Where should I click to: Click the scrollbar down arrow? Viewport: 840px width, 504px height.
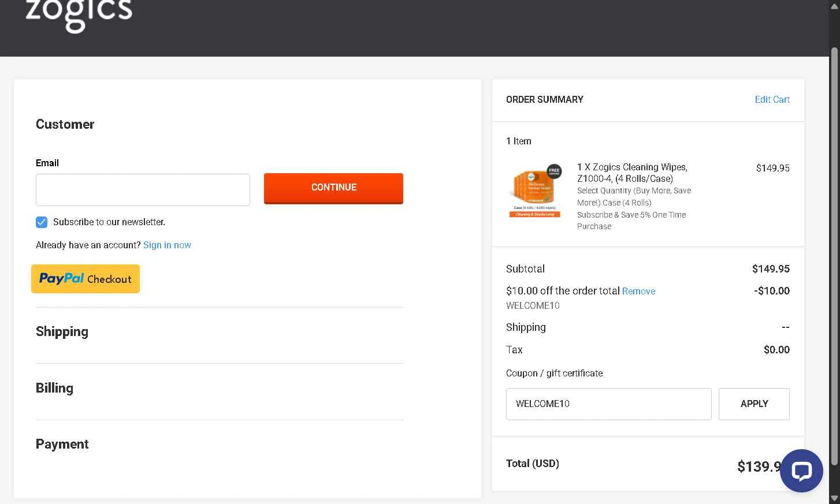(x=834, y=498)
